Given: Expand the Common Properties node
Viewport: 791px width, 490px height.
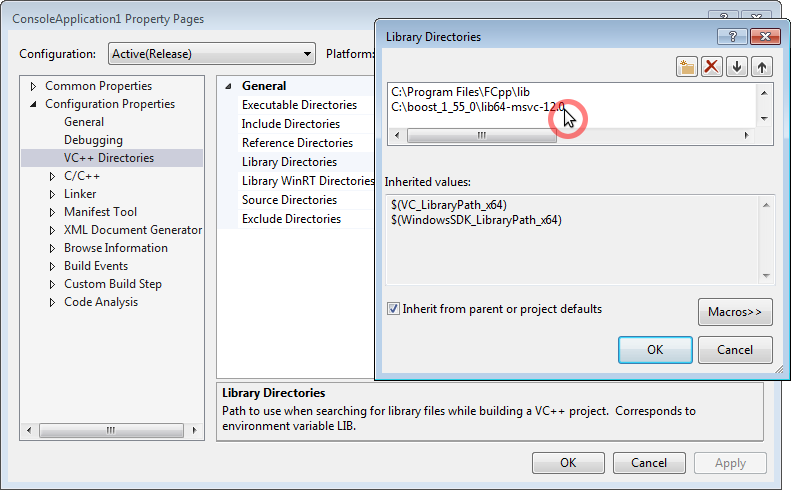Looking at the screenshot, I should [x=33, y=86].
